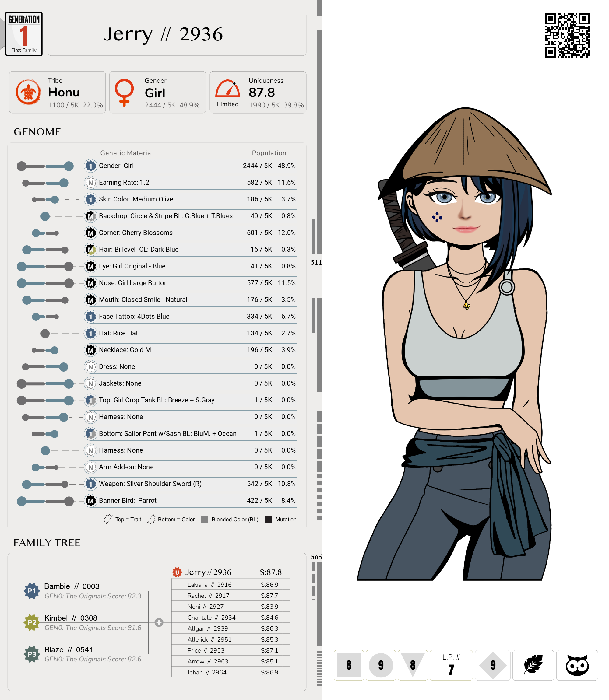The width and height of the screenshot is (609, 700).
Task: Click the square 8 stat tile
Action: [349, 665]
